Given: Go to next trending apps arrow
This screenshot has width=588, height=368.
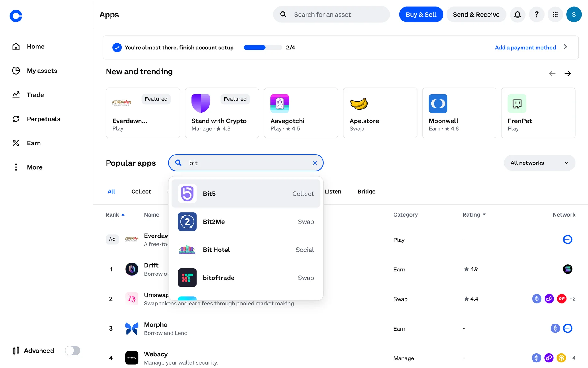Looking at the screenshot, I should [x=567, y=74].
